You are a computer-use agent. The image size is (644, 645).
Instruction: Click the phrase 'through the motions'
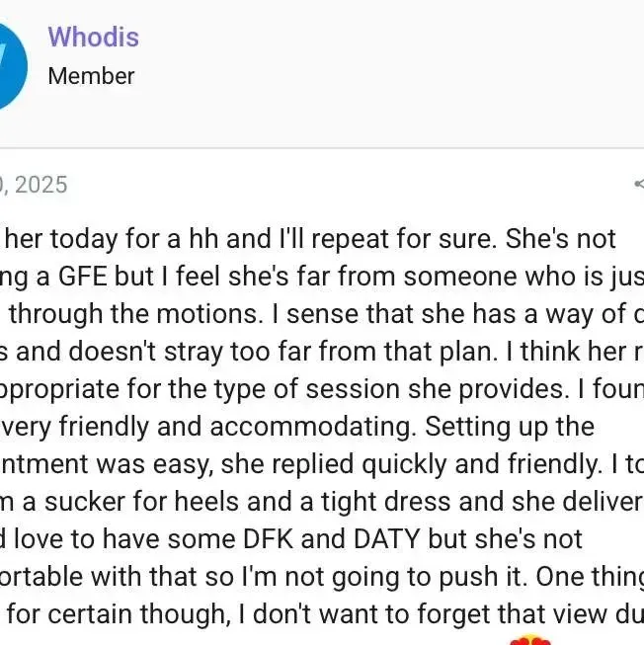pos(135,314)
